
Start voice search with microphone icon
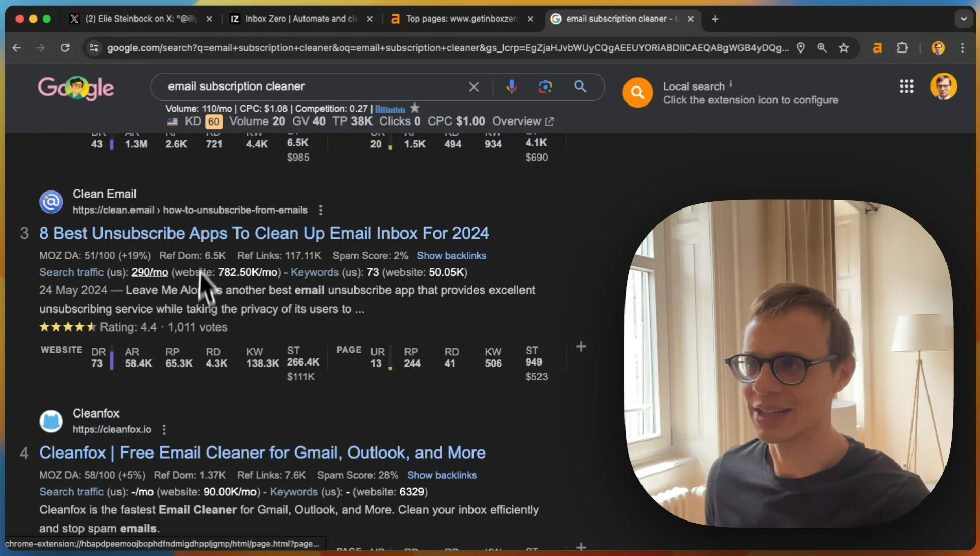511,86
